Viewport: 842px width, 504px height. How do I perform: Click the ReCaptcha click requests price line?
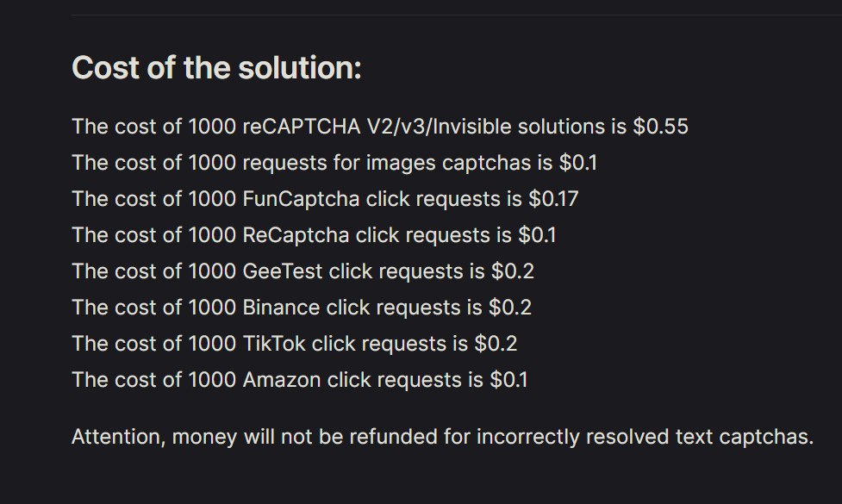314,235
